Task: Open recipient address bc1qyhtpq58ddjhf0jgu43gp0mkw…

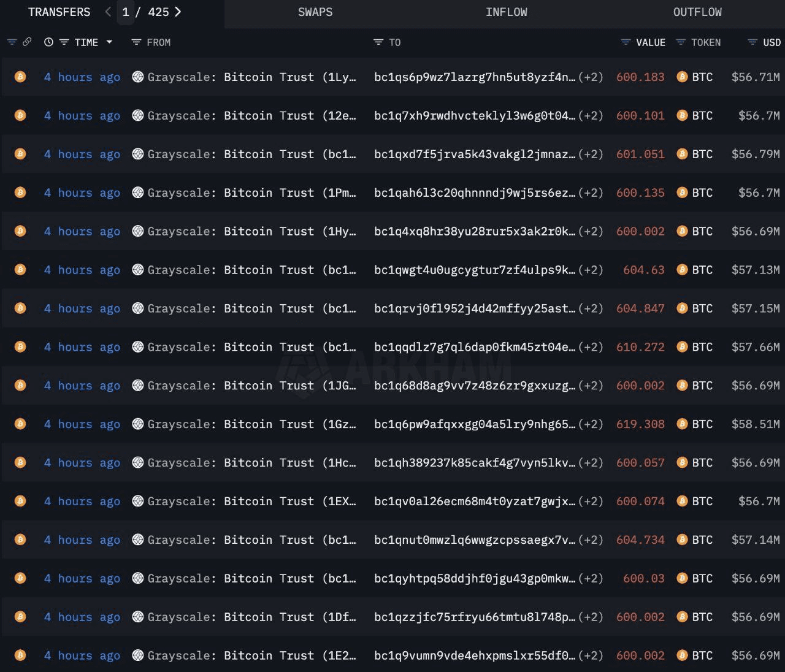Action: click(475, 579)
